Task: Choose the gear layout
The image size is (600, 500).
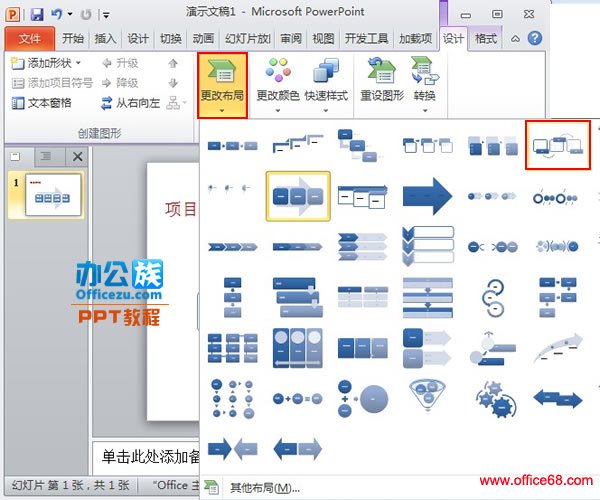Action: click(x=495, y=398)
